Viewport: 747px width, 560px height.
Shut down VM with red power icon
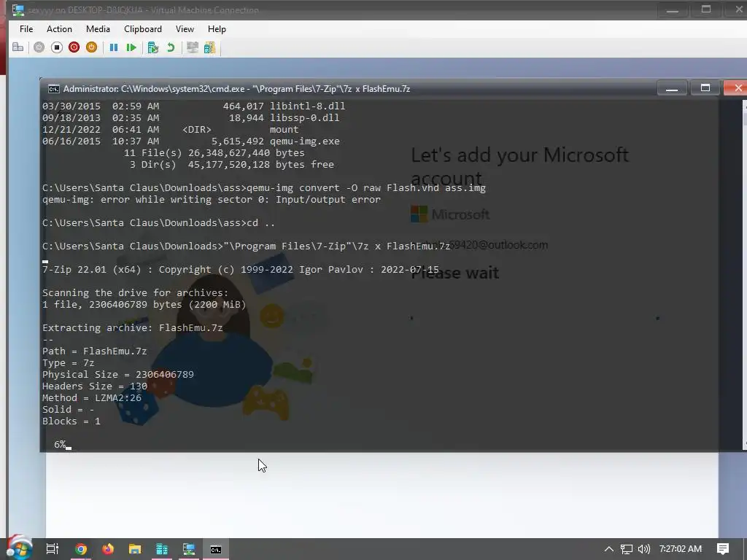pyautogui.click(x=74, y=47)
